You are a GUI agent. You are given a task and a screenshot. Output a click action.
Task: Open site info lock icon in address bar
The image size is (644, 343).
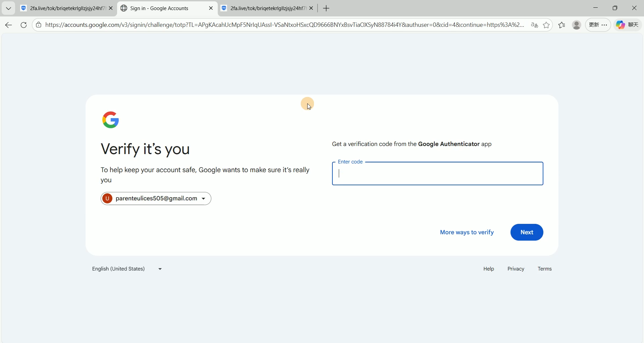39,25
